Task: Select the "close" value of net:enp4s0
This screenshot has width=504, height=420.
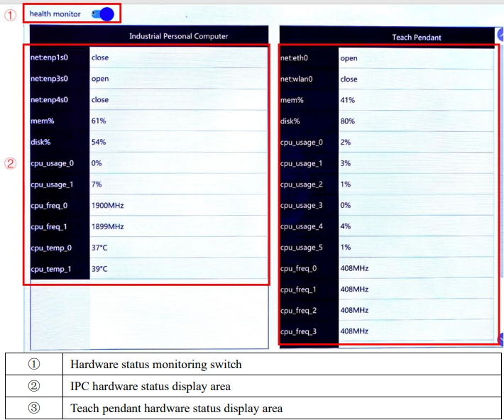Action: 100,100
